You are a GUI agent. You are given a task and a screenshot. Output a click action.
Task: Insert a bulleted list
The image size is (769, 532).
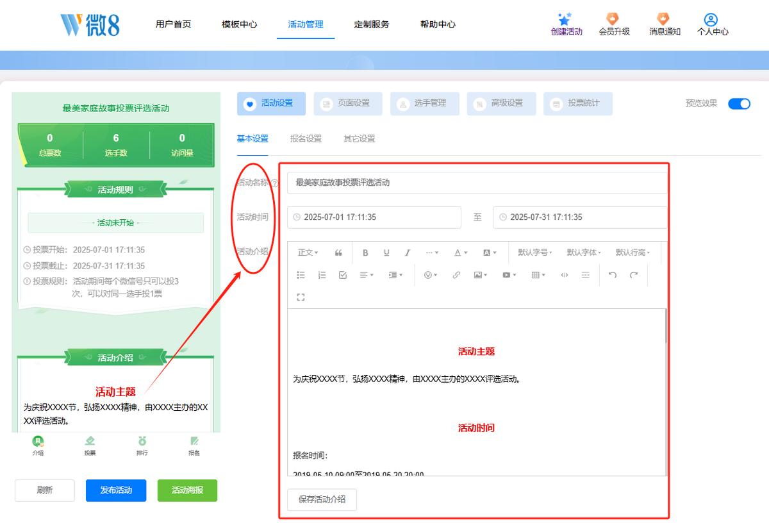[x=301, y=275]
